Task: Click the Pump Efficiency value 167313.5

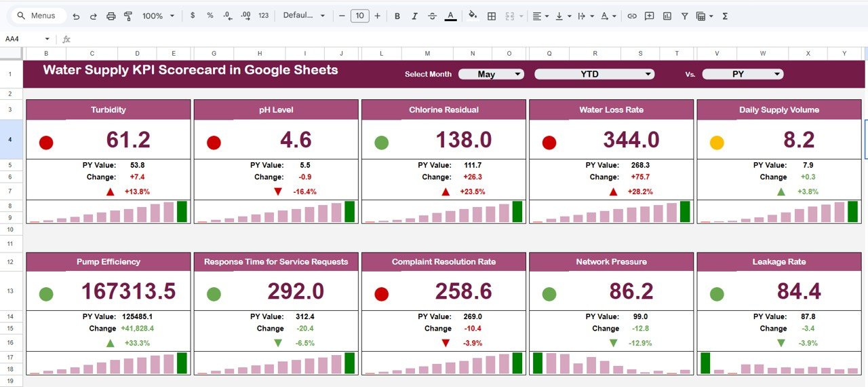Action: (128, 291)
